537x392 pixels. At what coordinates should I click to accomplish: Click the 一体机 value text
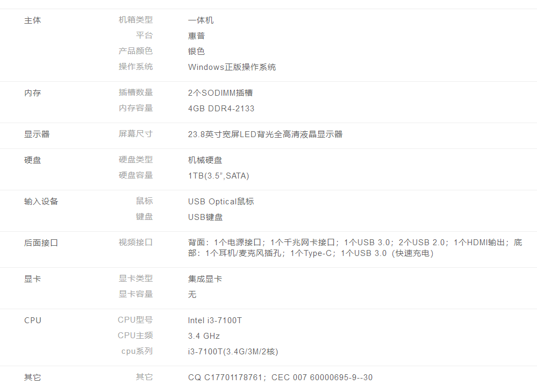201,20
